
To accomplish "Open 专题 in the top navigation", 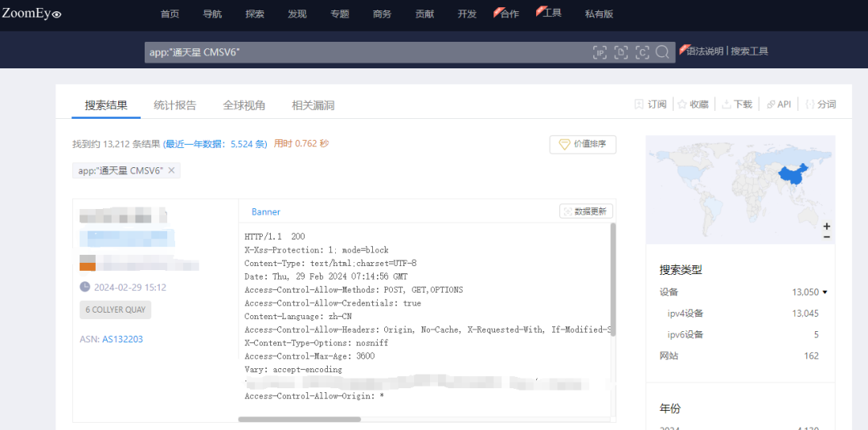I will point(340,14).
